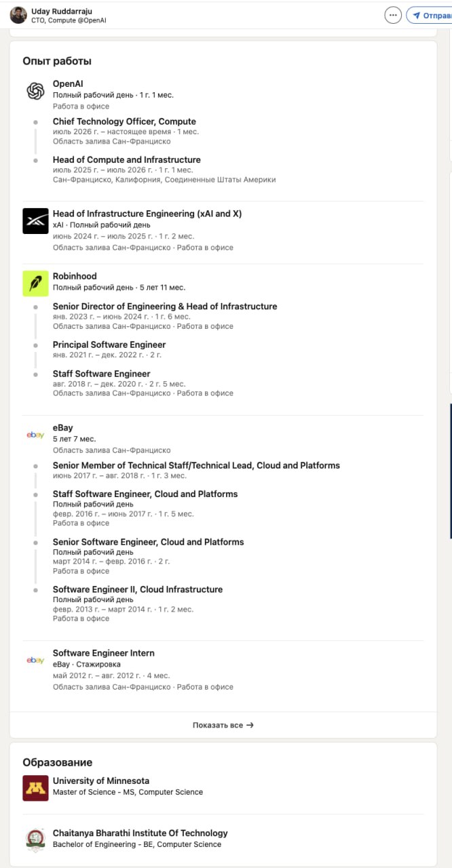Click the Staff Software Engineer, Cloud and Platforms title
This screenshot has height=868, width=452.
145,494
